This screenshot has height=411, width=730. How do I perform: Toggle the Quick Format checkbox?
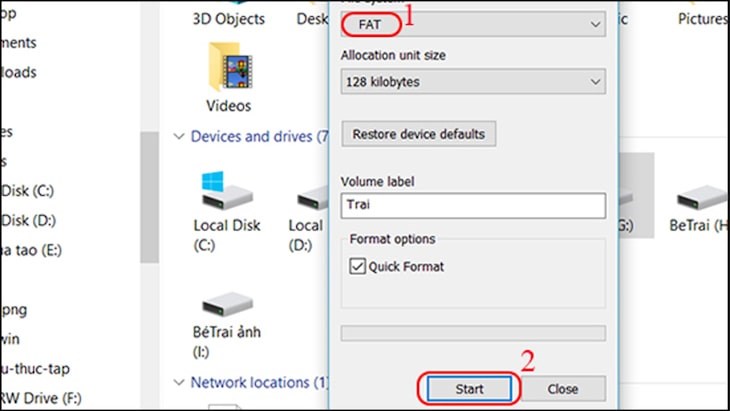(358, 267)
